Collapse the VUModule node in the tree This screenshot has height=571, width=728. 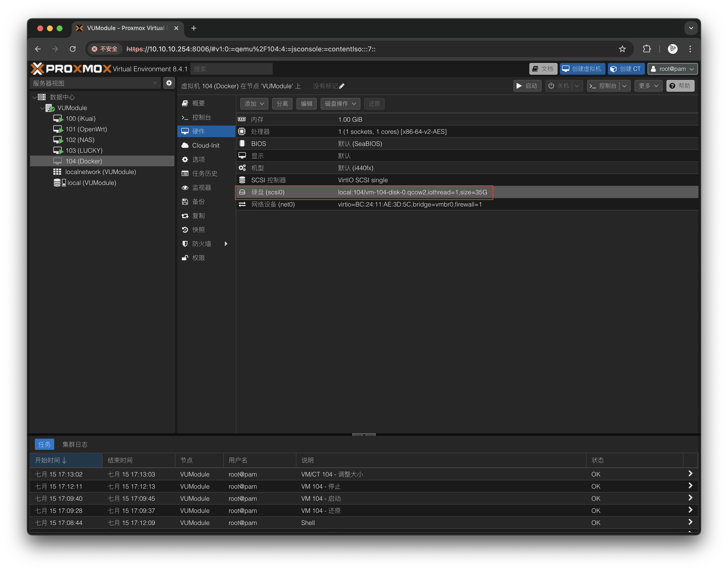(x=42, y=108)
